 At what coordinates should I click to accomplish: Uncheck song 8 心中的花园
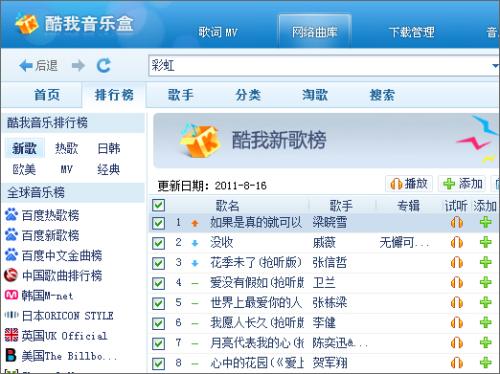click(x=158, y=363)
